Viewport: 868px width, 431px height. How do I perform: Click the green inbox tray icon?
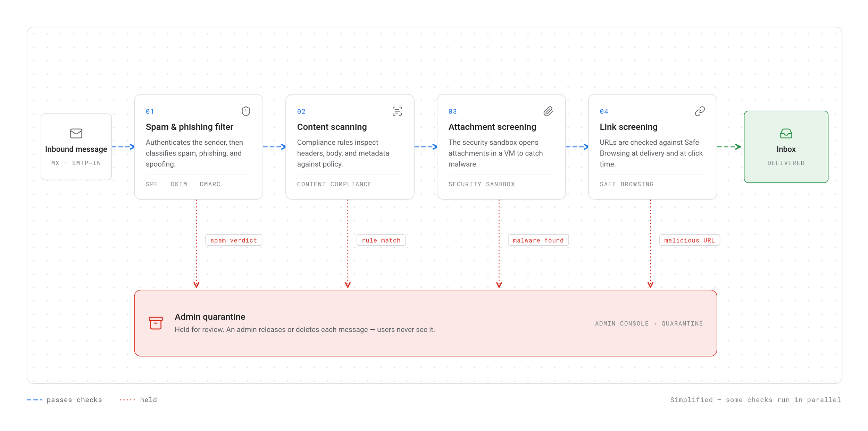pos(786,133)
